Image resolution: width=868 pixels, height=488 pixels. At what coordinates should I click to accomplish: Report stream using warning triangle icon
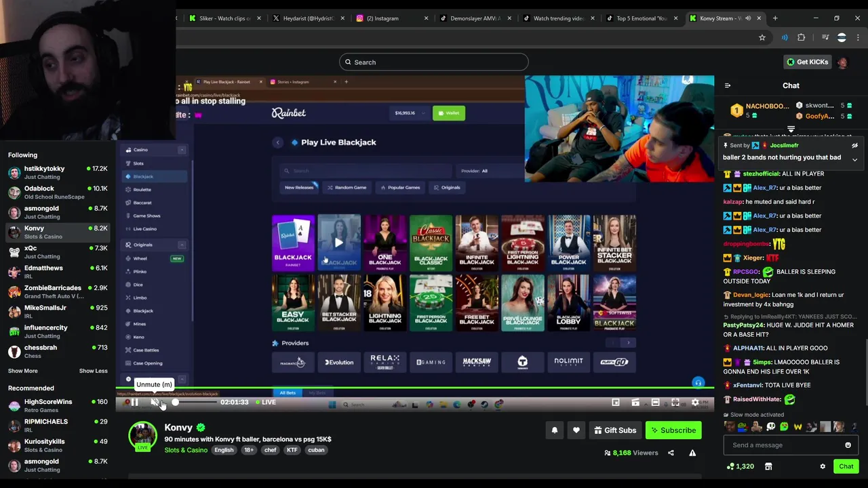tap(692, 453)
